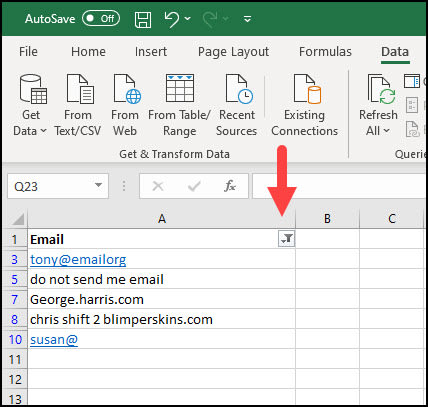The image size is (428, 407).
Task: Click the Redo arrow icon
Action: point(210,19)
